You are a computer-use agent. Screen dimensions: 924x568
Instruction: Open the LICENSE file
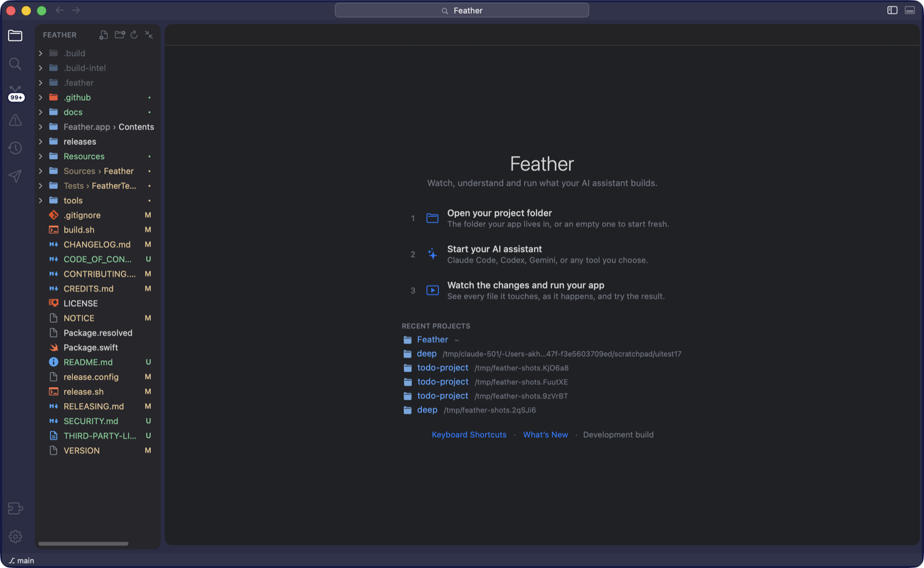(98, 303)
